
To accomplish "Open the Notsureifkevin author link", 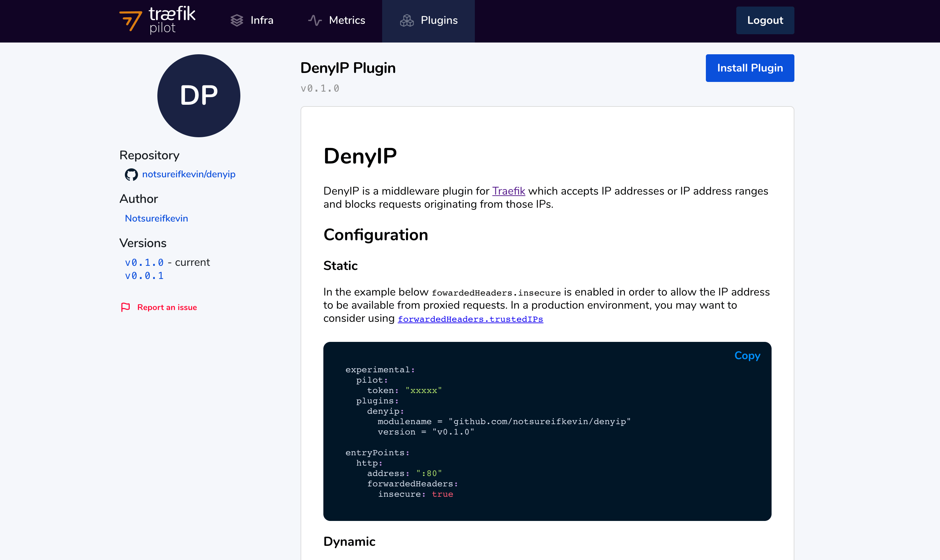I will point(156,218).
